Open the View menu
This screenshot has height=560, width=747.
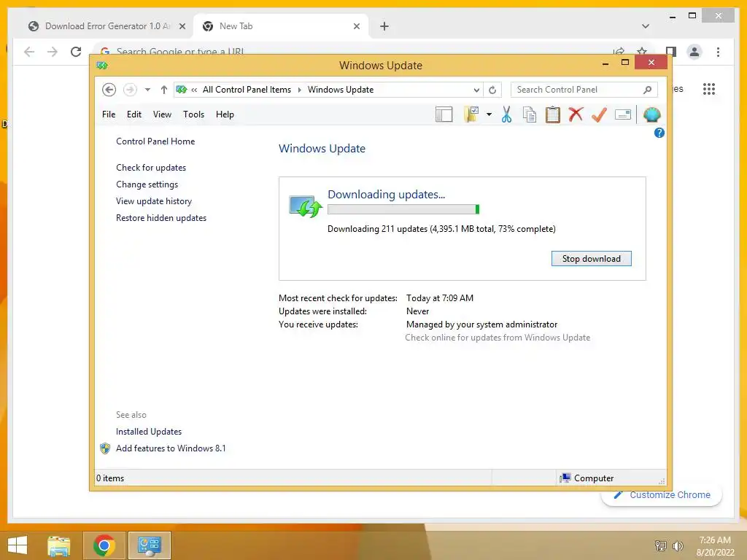coord(162,114)
